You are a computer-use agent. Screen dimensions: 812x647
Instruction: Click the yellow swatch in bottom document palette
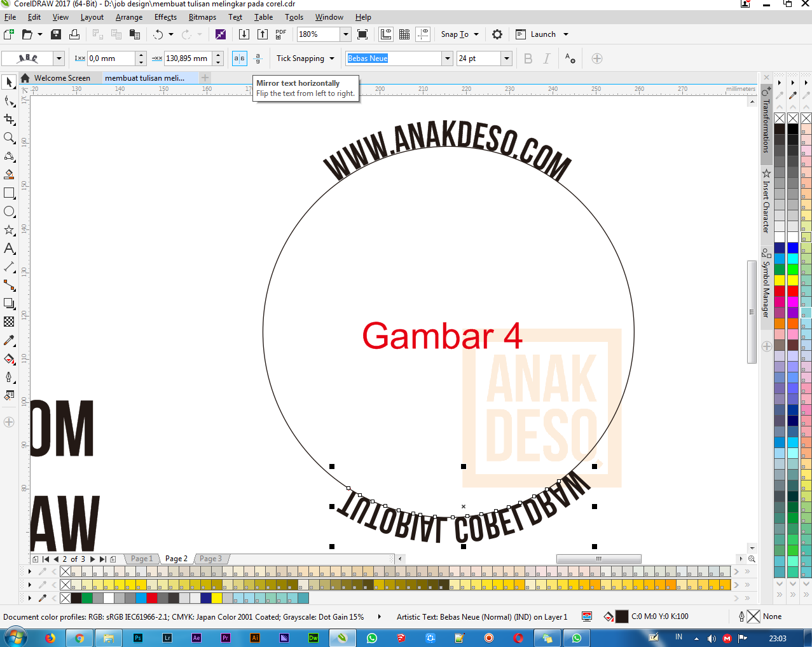coord(217,598)
